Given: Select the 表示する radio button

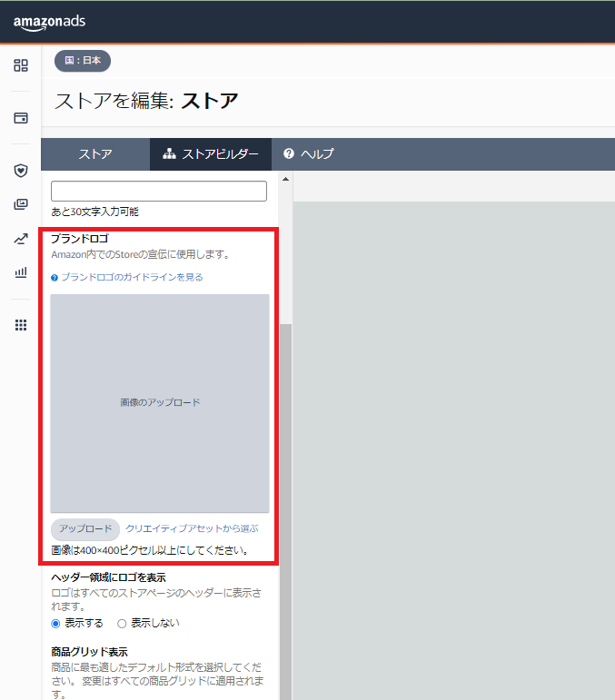Looking at the screenshot, I should (x=56, y=623).
